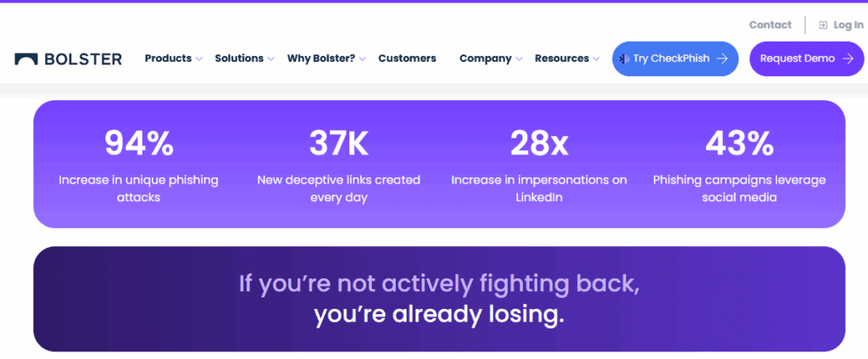The width and height of the screenshot is (868, 359).
Task: Click the 28x LinkedIn impersonations statistic
Action: 539,165
